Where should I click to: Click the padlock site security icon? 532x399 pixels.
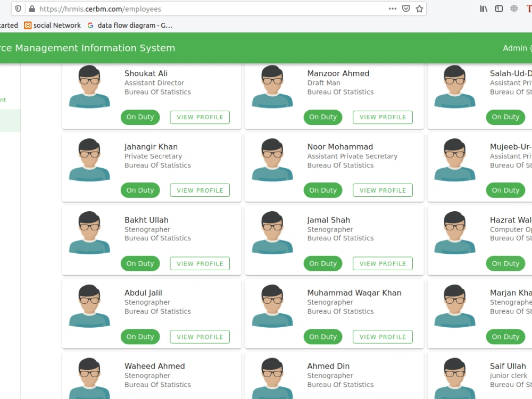(32, 9)
